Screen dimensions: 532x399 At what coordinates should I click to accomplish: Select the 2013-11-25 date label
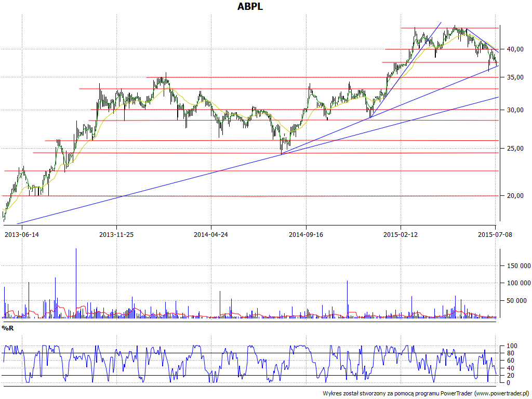[x=116, y=235]
